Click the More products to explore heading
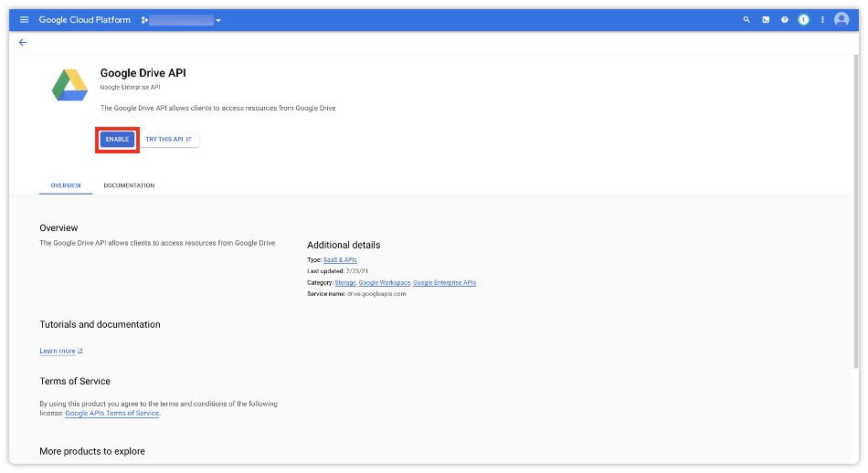 [92, 451]
